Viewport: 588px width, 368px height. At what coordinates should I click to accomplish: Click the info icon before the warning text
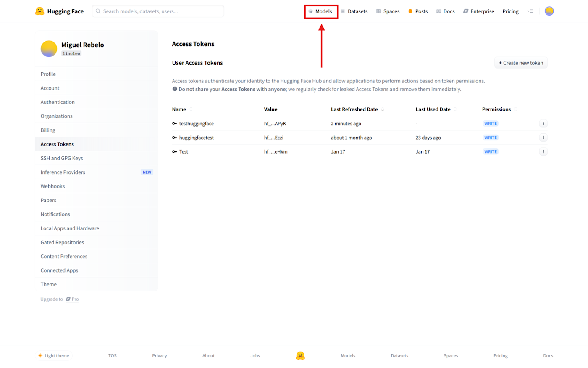(x=175, y=89)
